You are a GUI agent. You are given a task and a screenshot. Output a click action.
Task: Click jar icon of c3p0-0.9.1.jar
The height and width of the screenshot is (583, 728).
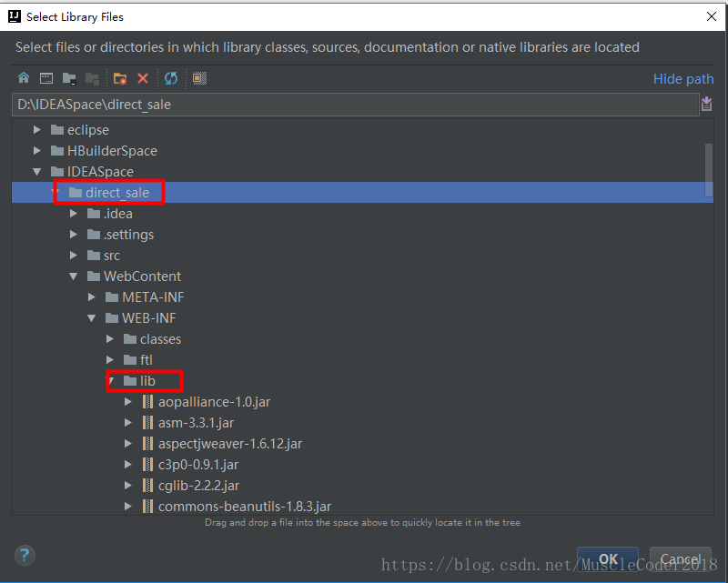(x=147, y=464)
